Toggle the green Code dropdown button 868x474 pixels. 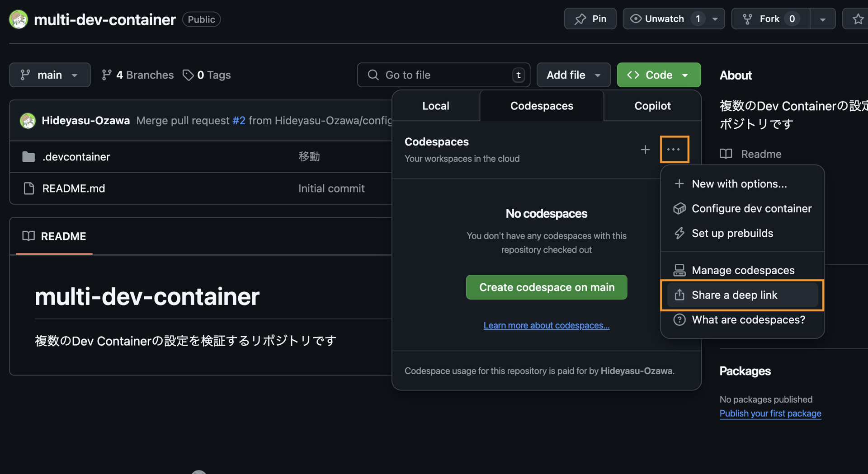659,75
